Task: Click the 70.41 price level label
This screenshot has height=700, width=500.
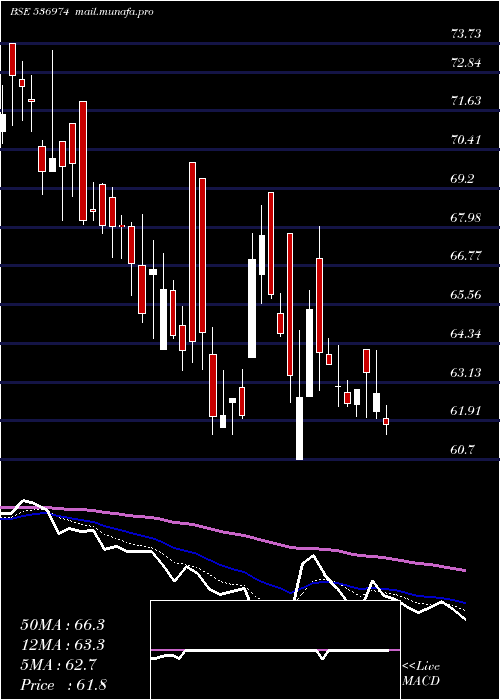Action: point(467,140)
